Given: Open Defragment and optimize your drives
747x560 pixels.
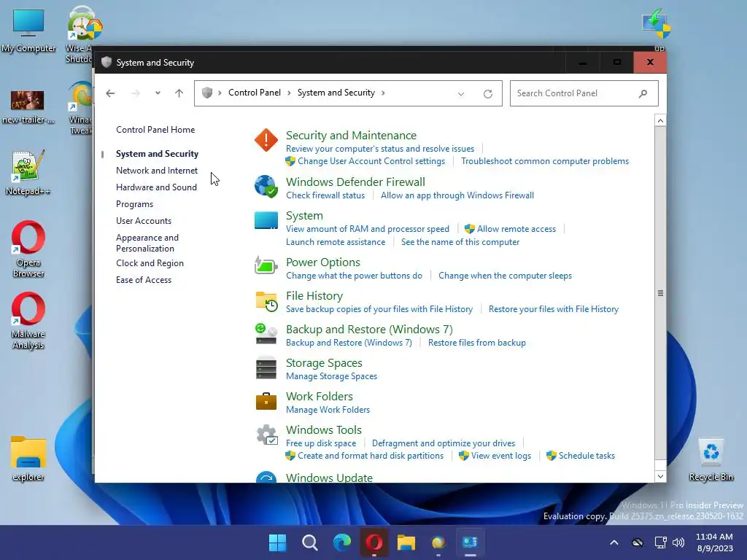Looking at the screenshot, I should (444, 443).
